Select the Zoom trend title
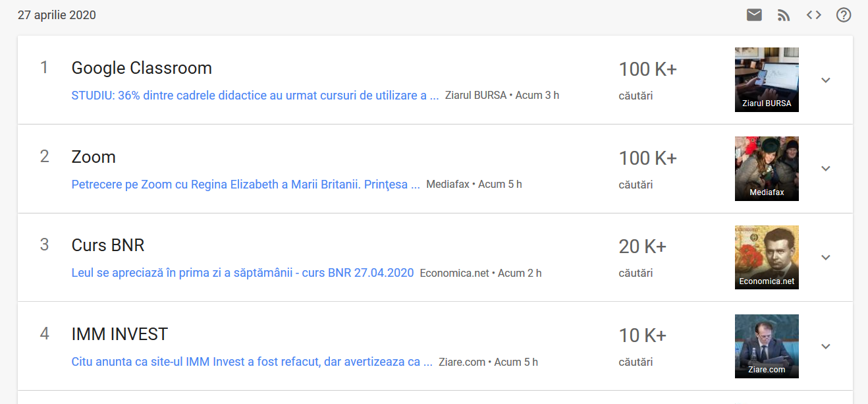Screen dimensions: 868x404 (94, 157)
